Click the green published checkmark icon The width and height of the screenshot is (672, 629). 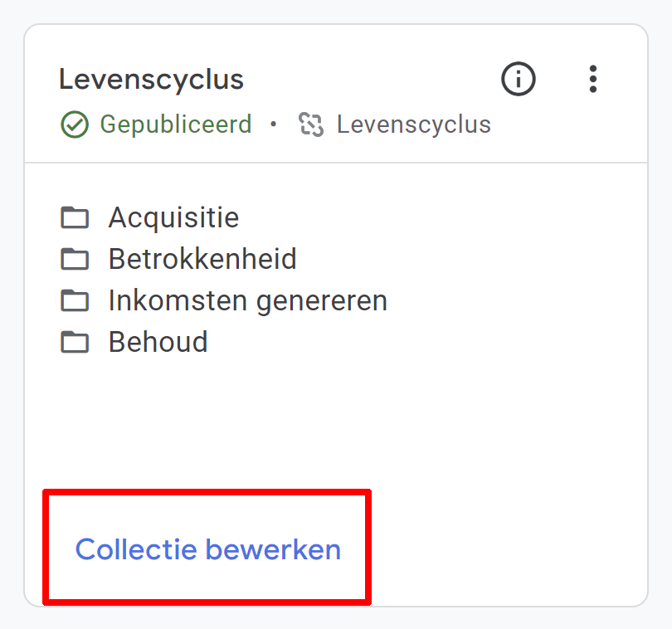pyautogui.click(x=74, y=124)
